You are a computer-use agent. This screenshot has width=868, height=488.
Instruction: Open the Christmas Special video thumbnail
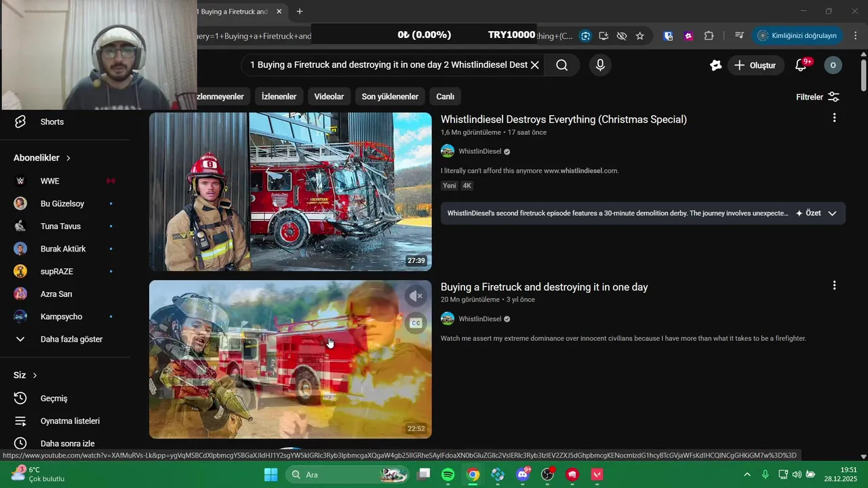[x=290, y=192]
